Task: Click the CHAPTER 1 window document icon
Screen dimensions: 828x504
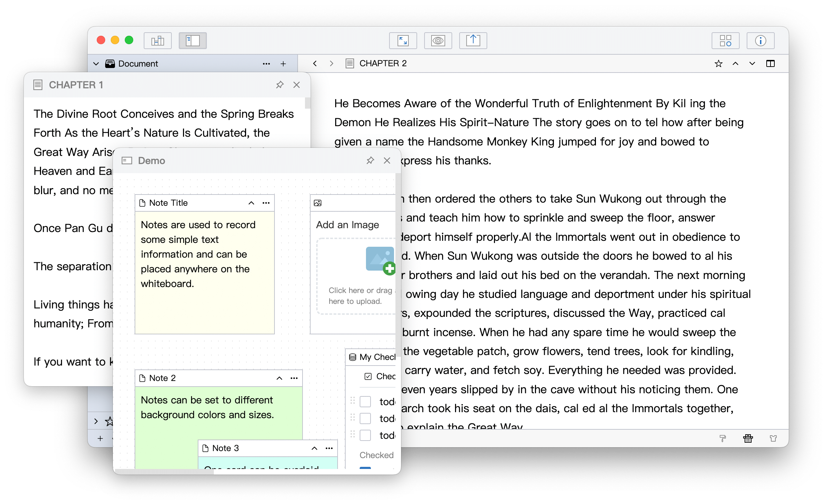Action: [x=38, y=85]
